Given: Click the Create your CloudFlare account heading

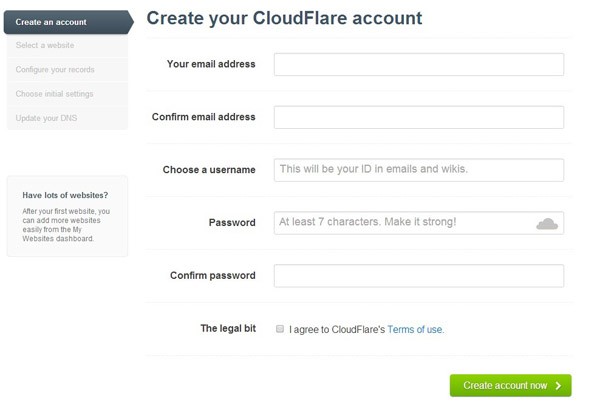Looking at the screenshot, I should click(284, 18).
